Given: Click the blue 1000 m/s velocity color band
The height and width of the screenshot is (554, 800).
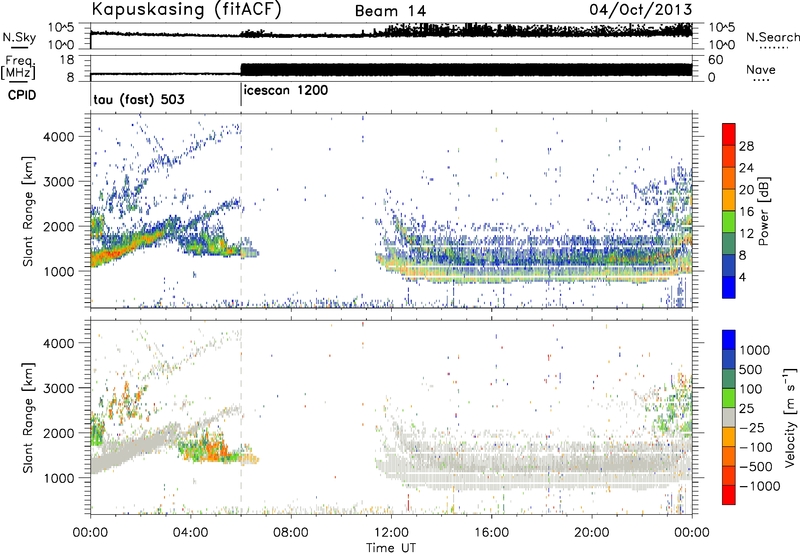Looking at the screenshot, I should (x=729, y=340).
